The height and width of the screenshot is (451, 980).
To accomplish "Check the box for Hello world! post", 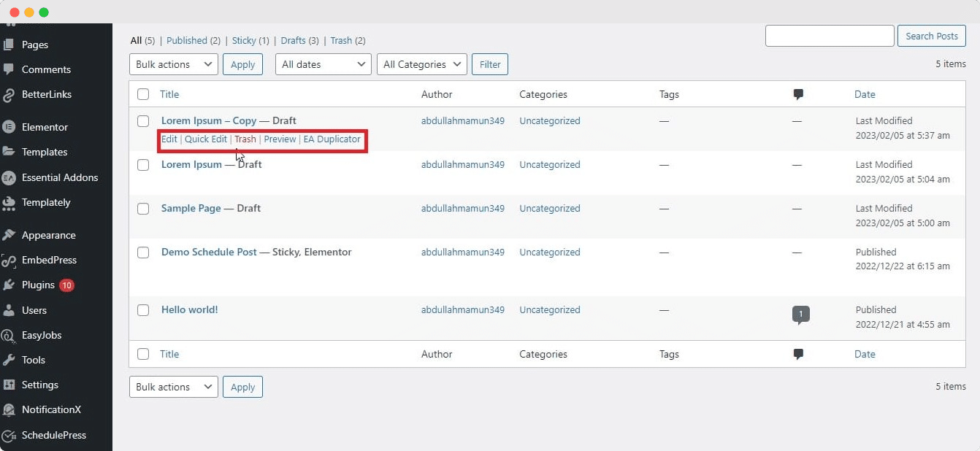I will [143, 309].
